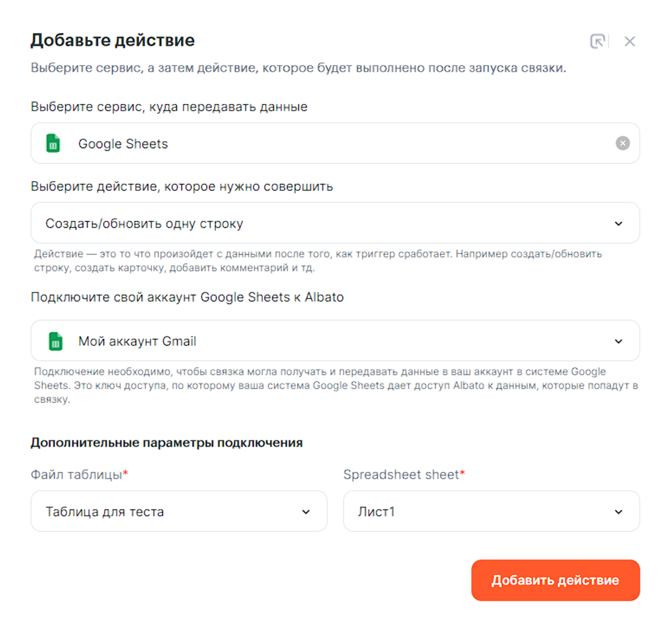The height and width of the screenshot is (619, 672).
Task: Click the "Spreadsheet sheet" field label
Action: (x=401, y=475)
